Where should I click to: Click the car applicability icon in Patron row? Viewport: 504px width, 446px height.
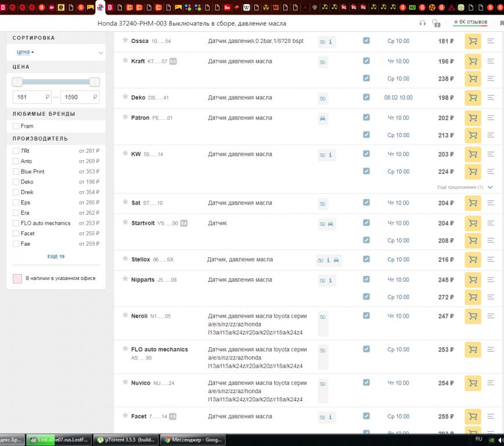click(322, 118)
